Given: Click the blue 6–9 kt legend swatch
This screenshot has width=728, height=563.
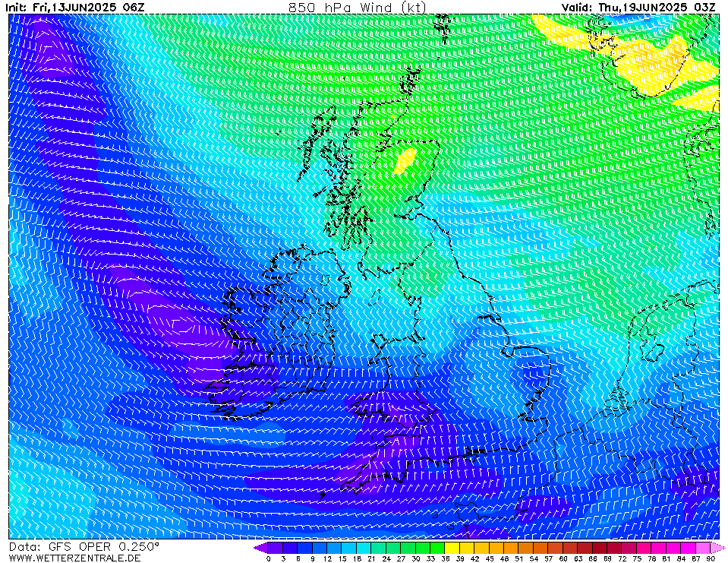Looking at the screenshot, I should click(305, 548).
